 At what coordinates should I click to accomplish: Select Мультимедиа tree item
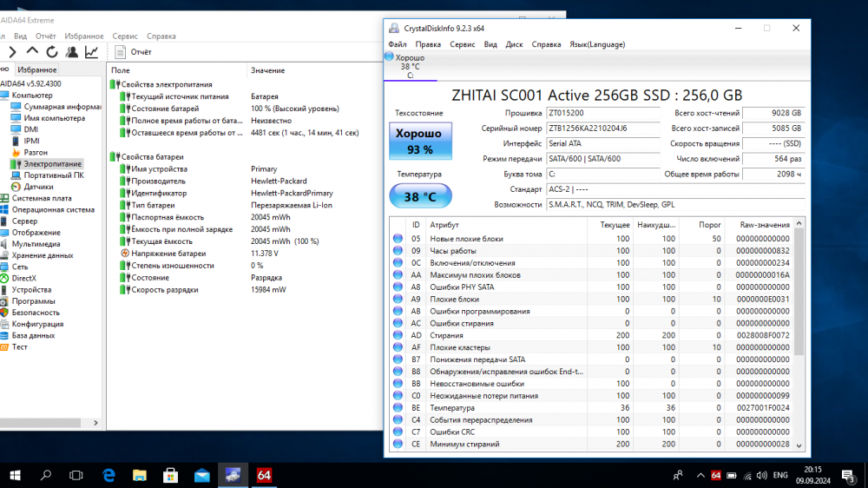click(x=36, y=244)
